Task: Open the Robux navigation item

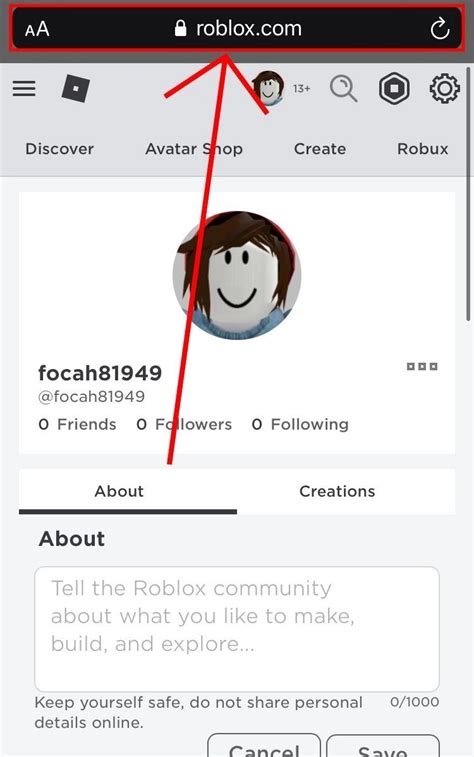Action: [423, 149]
